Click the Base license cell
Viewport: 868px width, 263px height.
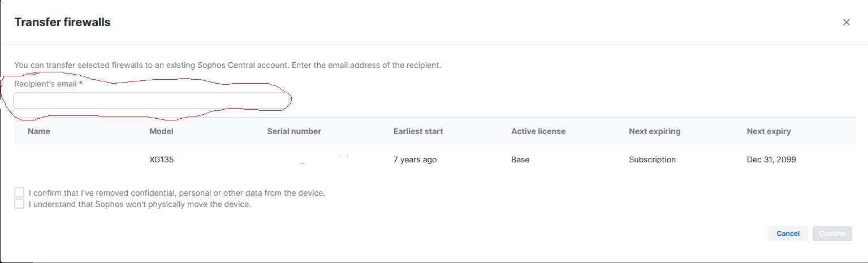click(520, 159)
